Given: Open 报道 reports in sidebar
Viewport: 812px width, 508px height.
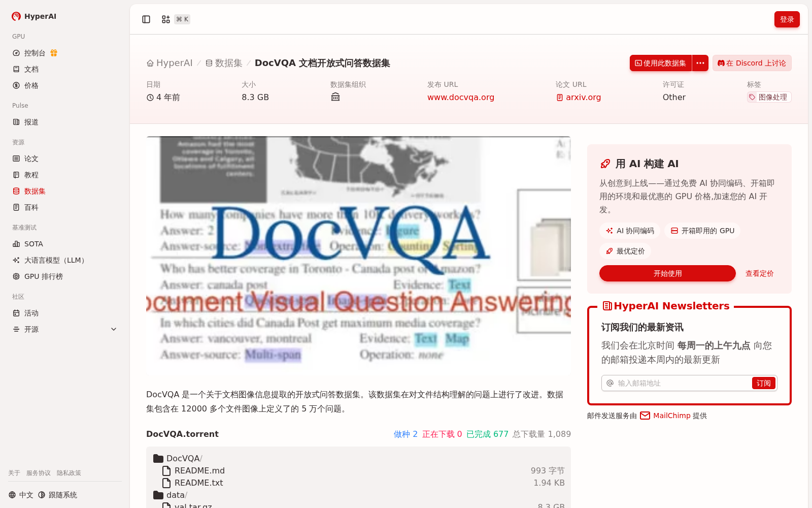Looking at the screenshot, I should pyautogui.click(x=26, y=122).
